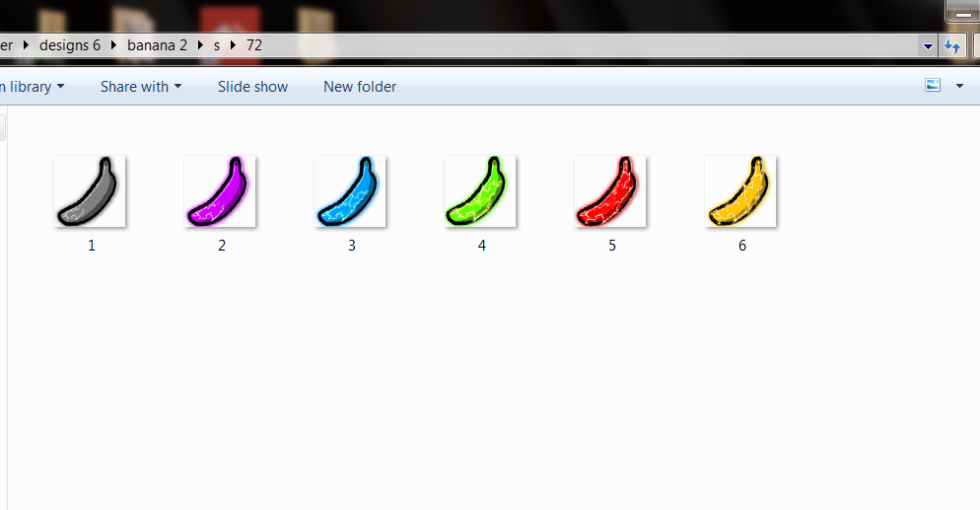The width and height of the screenshot is (980, 510).
Task: Create a New folder
Action: [360, 87]
